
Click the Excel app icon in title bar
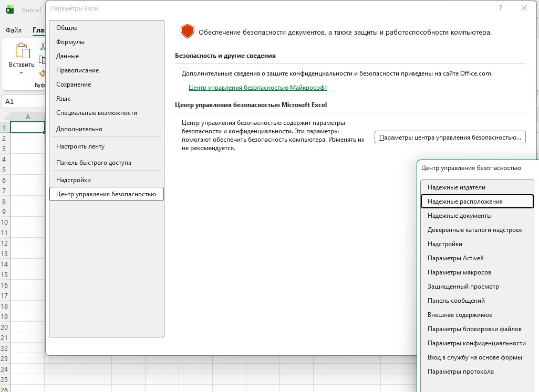(x=9, y=9)
